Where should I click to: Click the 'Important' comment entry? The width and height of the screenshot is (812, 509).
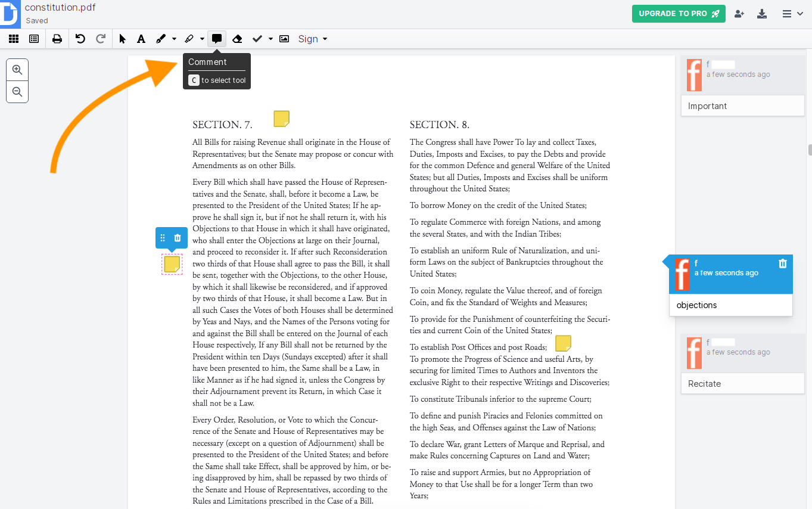click(742, 105)
